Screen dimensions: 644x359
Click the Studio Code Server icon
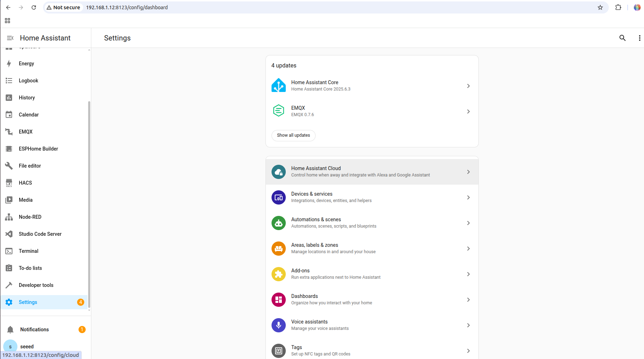[9, 234]
